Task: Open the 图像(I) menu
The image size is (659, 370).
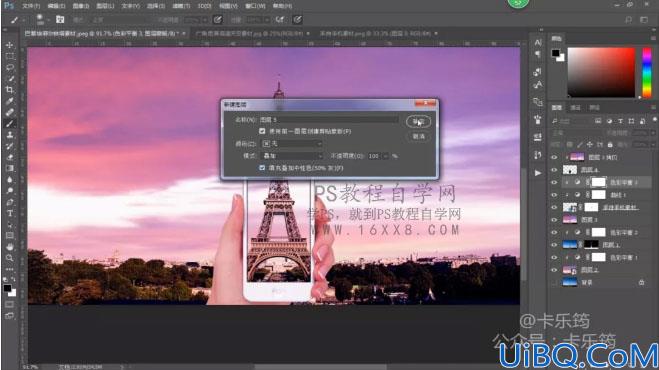Action: pyautogui.click(x=81, y=6)
